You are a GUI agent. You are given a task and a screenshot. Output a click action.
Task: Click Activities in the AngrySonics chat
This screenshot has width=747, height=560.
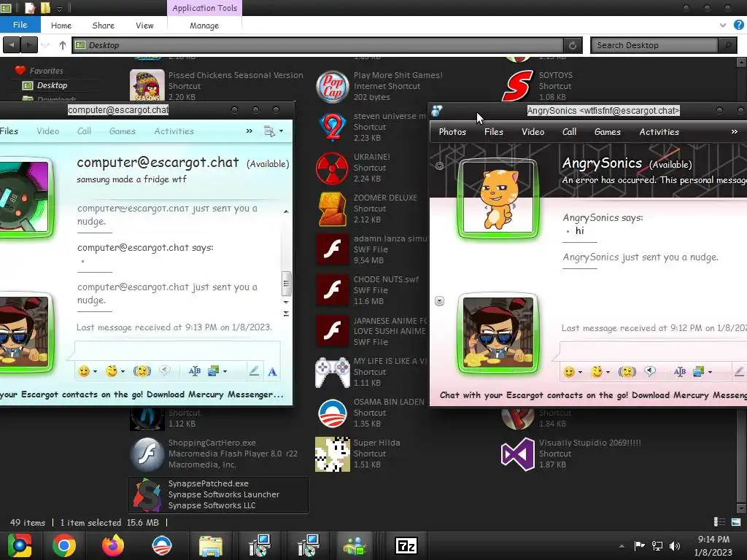[659, 132]
